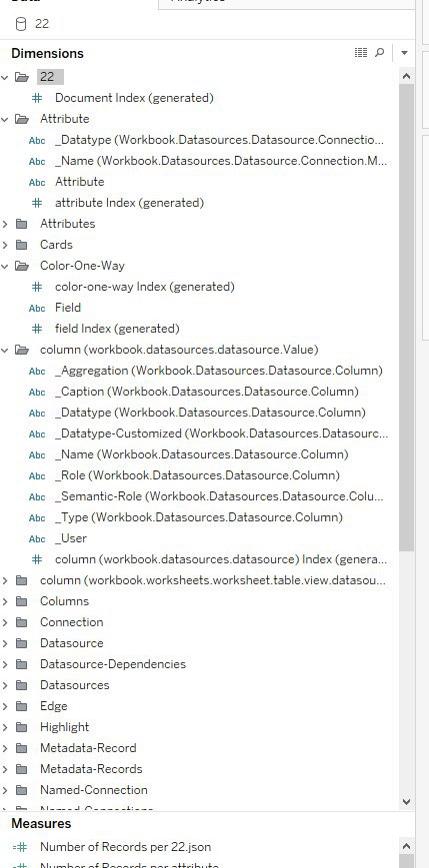Click the number icon of field Index (generated)
The image size is (429, 868).
coord(37,329)
